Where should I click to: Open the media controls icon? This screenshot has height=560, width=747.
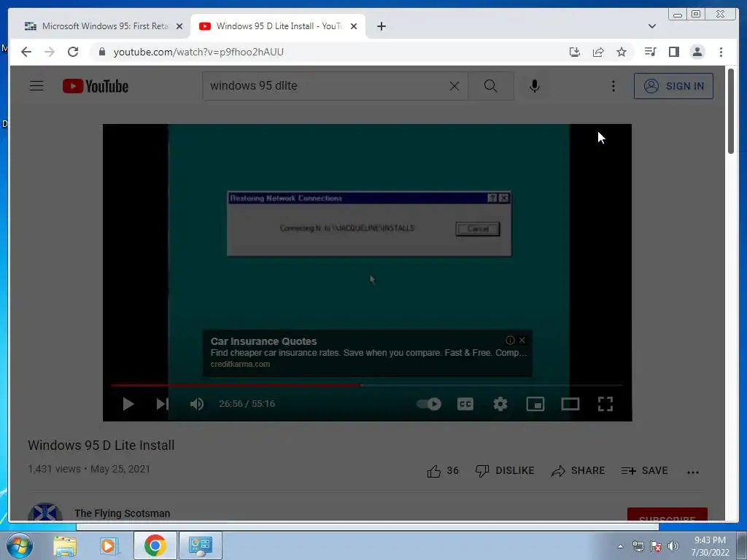click(650, 52)
